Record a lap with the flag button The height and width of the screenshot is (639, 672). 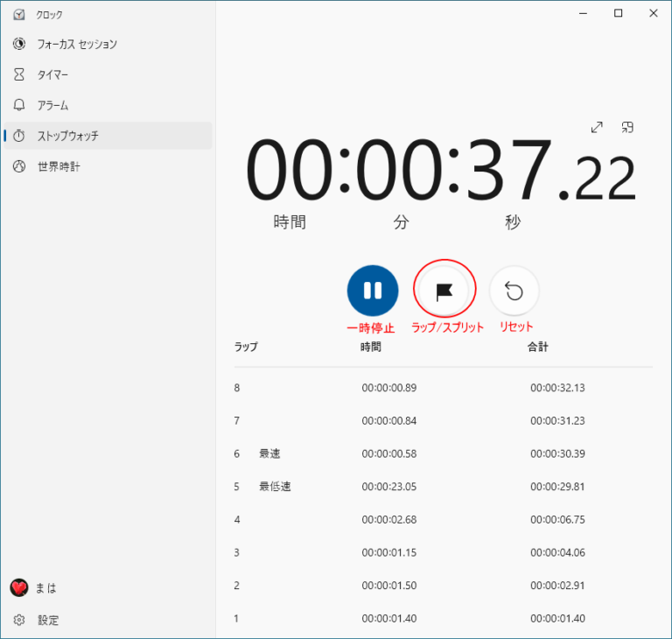tap(444, 291)
